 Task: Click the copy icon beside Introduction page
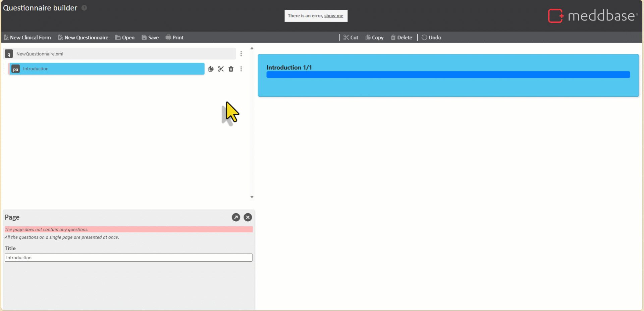[x=211, y=69]
